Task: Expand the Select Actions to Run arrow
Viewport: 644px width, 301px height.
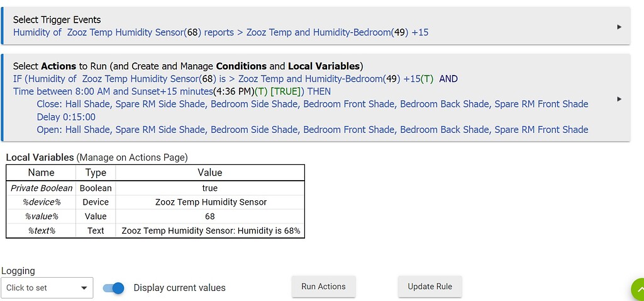Action: [x=619, y=99]
